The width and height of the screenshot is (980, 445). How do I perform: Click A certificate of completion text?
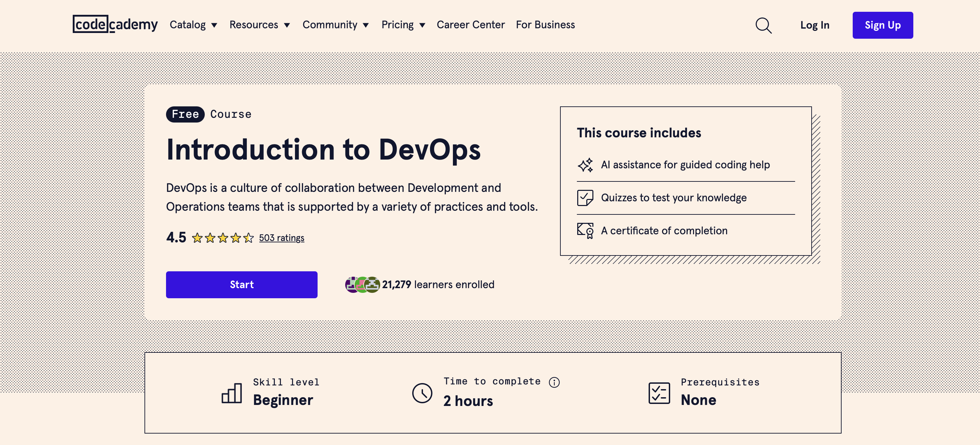click(x=664, y=231)
